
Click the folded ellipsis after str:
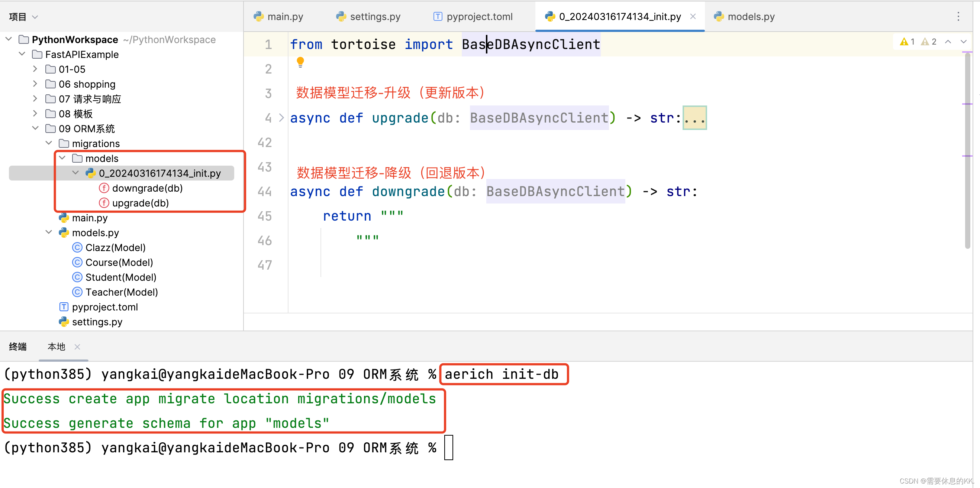click(x=694, y=118)
